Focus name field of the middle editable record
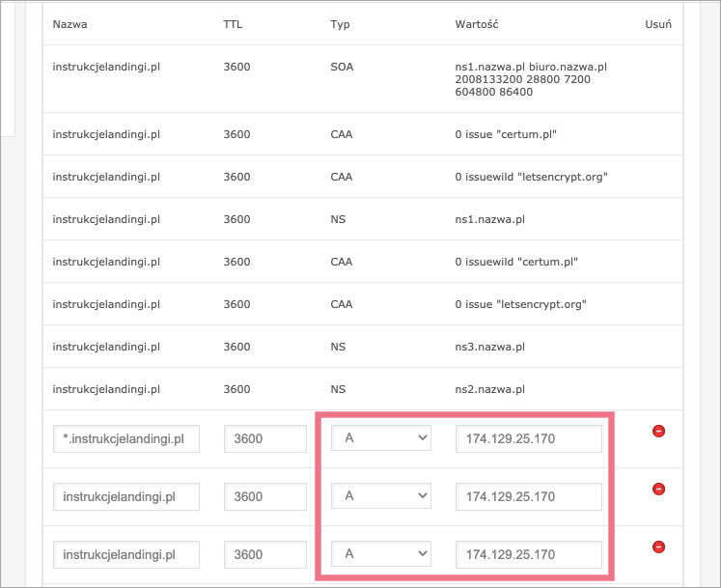Viewport: 721px width, 588px height. pos(126,496)
